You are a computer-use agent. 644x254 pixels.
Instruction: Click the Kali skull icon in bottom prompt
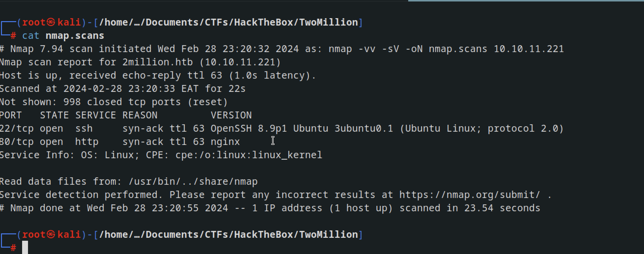[51, 235]
